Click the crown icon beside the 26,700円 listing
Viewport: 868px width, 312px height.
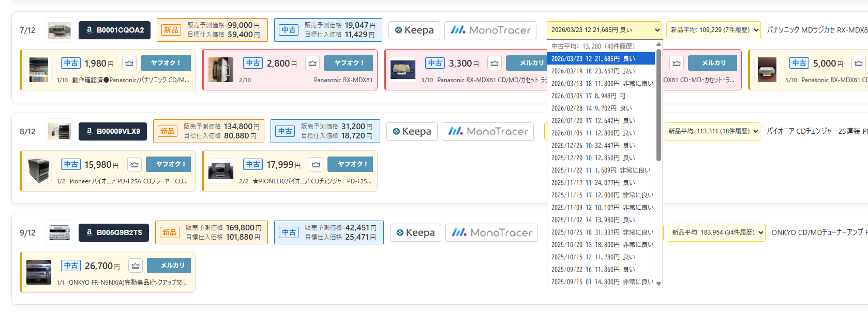[x=136, y=266]
